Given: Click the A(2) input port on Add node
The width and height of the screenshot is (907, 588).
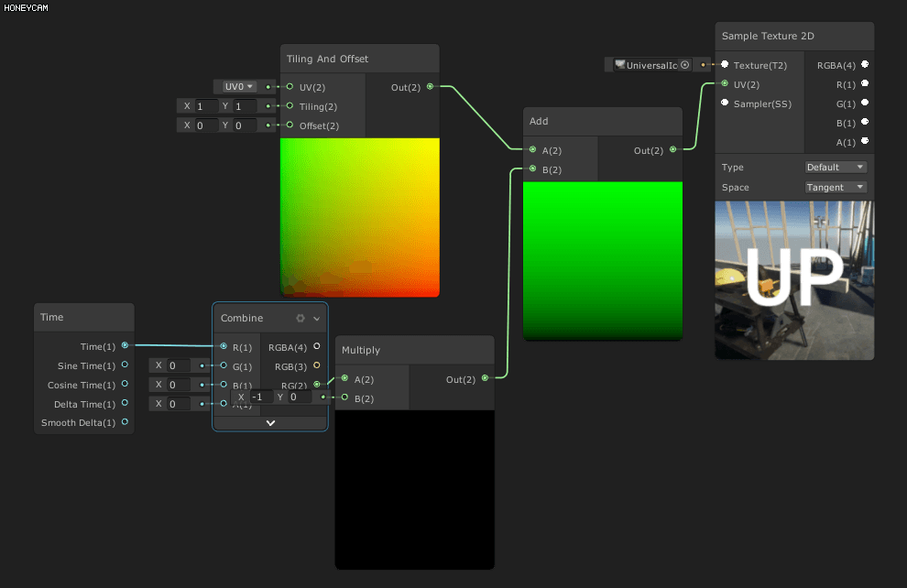Looking at the screenshot, I should [531, 150].
